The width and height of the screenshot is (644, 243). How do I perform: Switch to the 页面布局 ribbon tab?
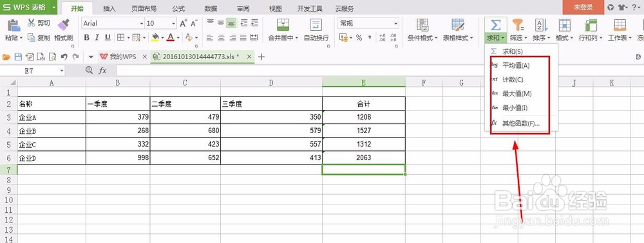(144, 8)
